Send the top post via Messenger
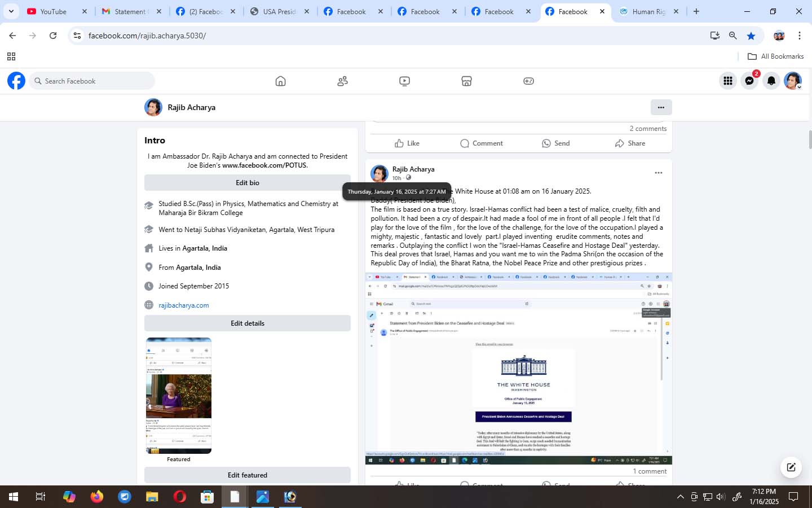Viewport: 812px width, 508px height. click(555, 143)
